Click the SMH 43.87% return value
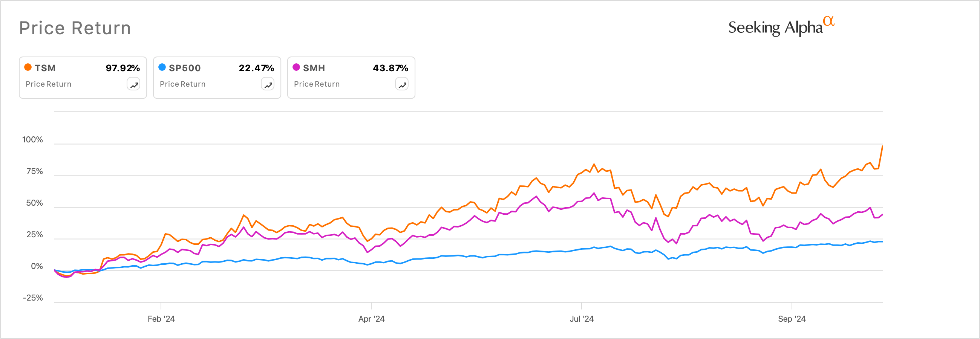 [x=390, y=68]
